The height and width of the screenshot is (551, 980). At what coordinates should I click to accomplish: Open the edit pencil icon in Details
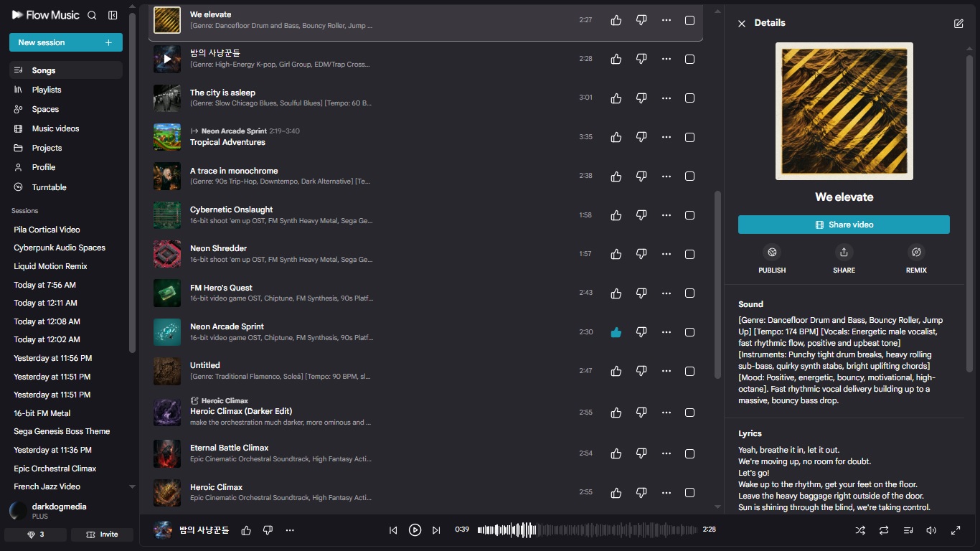958,23
